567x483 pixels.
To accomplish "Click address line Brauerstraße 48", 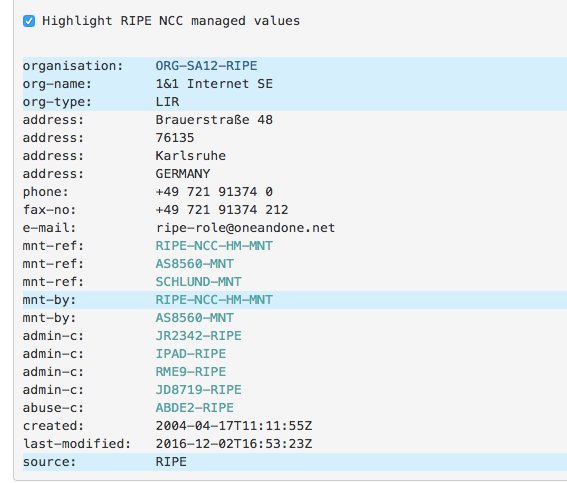I will 214,120.
